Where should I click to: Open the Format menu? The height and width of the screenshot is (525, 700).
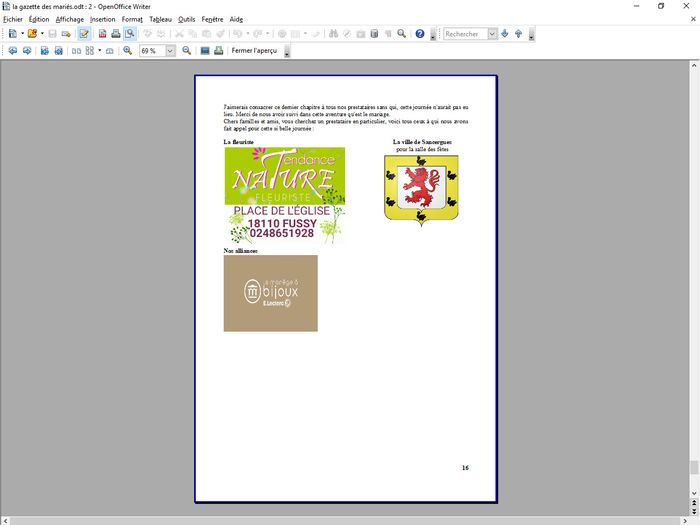tap(132, 19)
